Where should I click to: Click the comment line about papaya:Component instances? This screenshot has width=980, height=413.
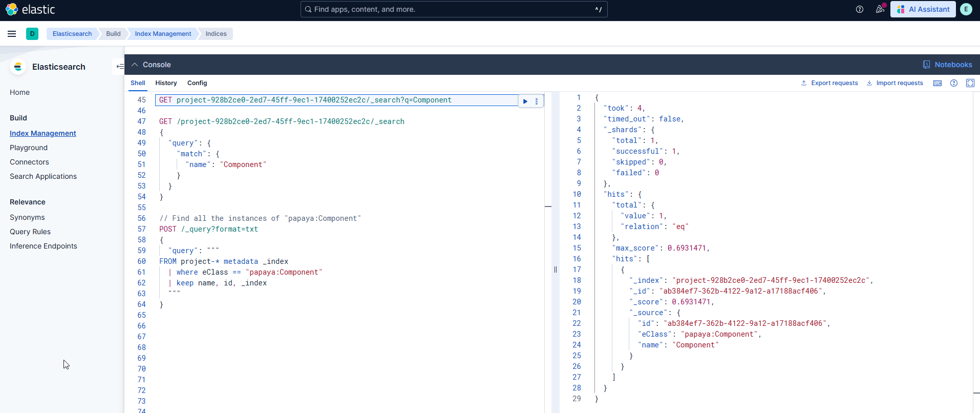[x=260, y=218]
